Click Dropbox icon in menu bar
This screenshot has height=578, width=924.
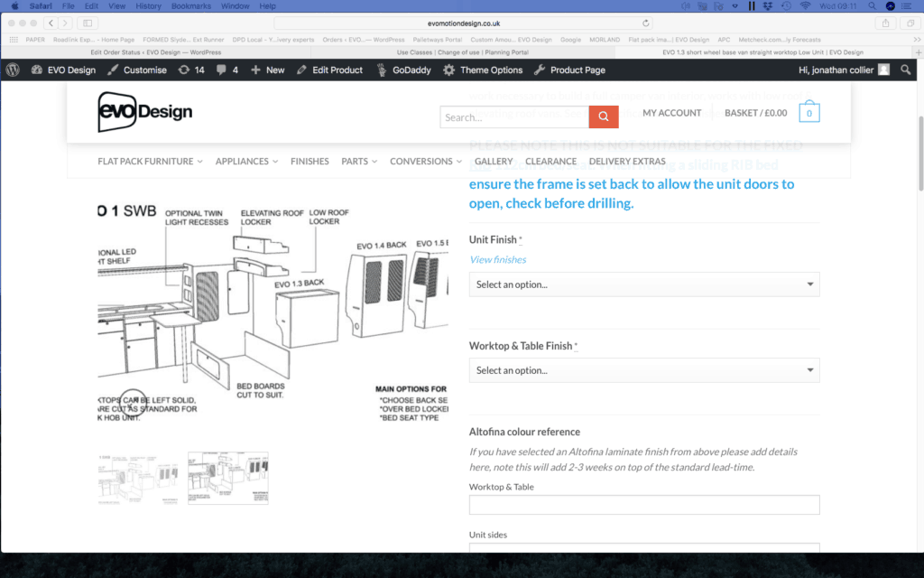(x=768, y=6)
